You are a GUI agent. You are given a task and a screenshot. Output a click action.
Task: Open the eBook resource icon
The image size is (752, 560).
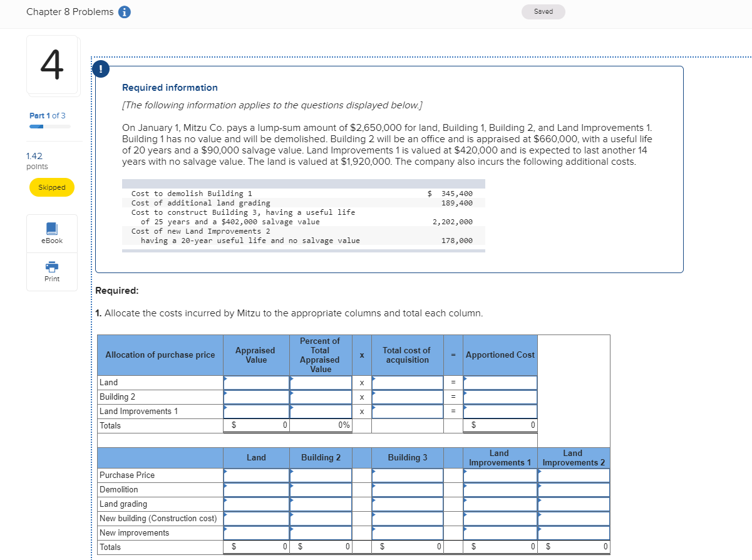coord(52,232)
